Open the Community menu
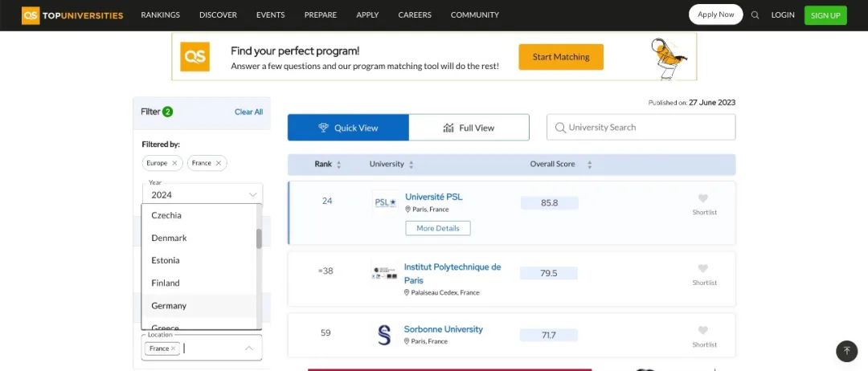This screenshot has width=868, height=371. tap(475, 15)
